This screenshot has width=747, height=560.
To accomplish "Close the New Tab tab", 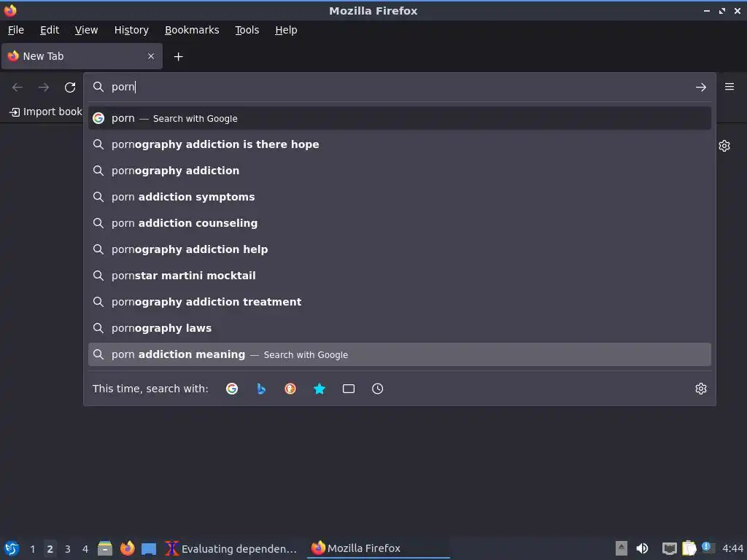I will click(151, 56).
